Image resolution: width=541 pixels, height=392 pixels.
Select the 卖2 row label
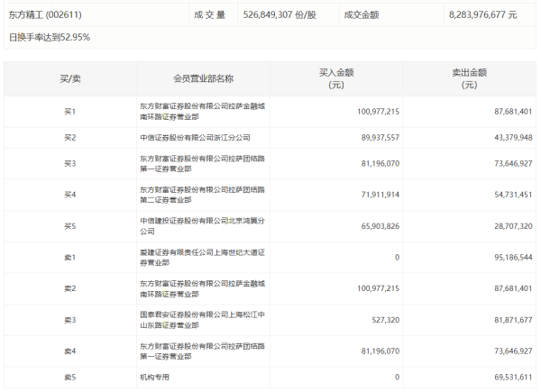tap(70, 288)
